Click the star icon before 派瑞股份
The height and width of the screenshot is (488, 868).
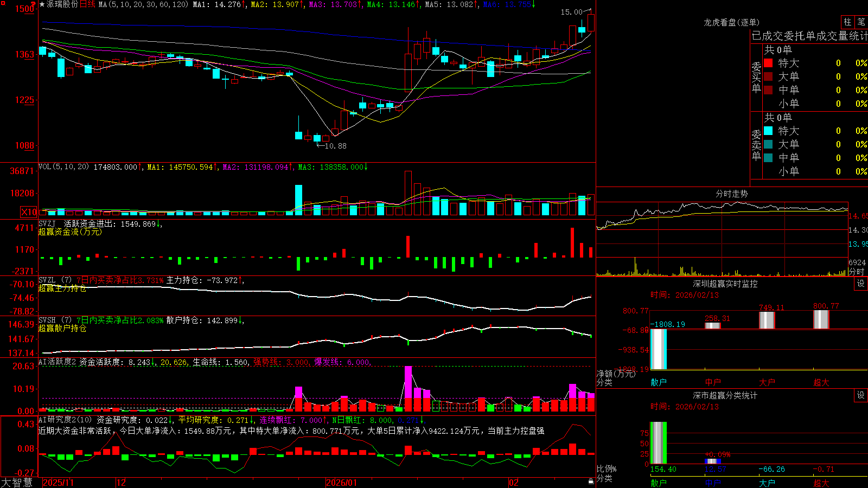[x=42, y=4]
